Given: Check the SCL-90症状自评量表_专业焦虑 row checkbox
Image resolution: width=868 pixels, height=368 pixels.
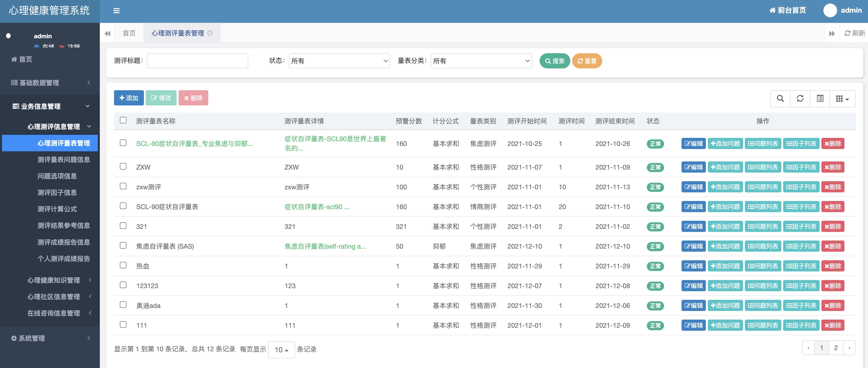Looking at the screenshot, I should [123, 143].
